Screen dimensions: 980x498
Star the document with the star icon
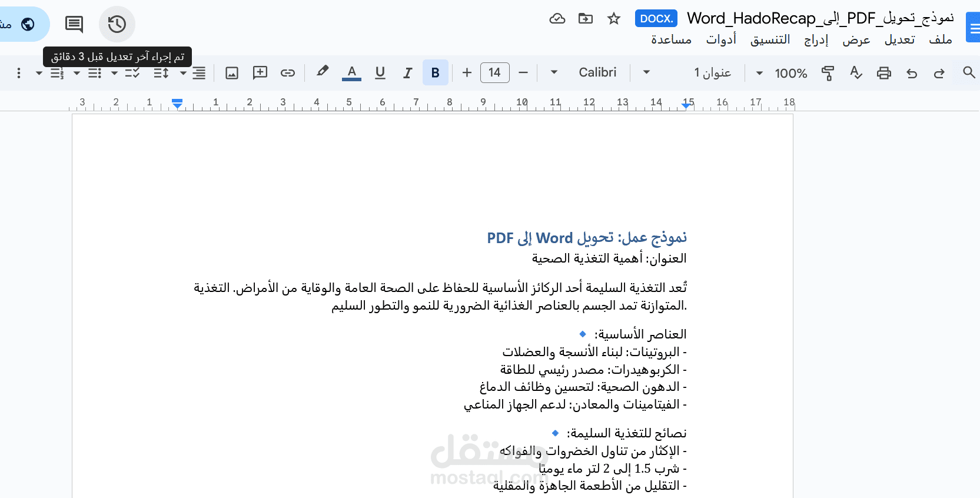coord(614,18)
